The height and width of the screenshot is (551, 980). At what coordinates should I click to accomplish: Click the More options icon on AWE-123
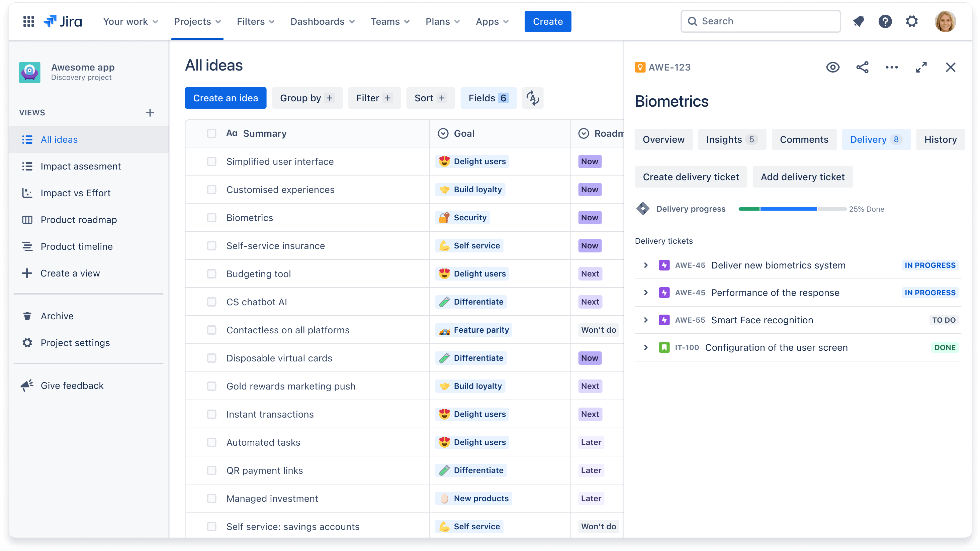tap(892, 67)
